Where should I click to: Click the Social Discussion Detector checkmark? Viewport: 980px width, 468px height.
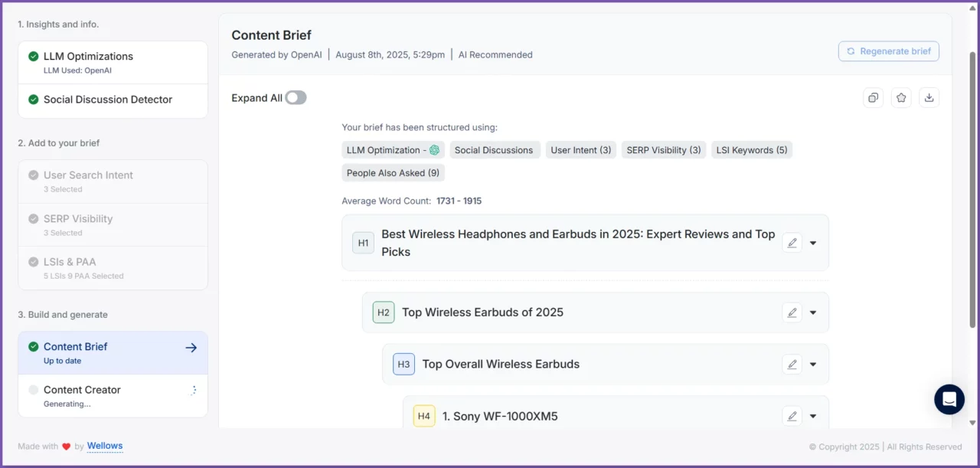click(34, 100)
